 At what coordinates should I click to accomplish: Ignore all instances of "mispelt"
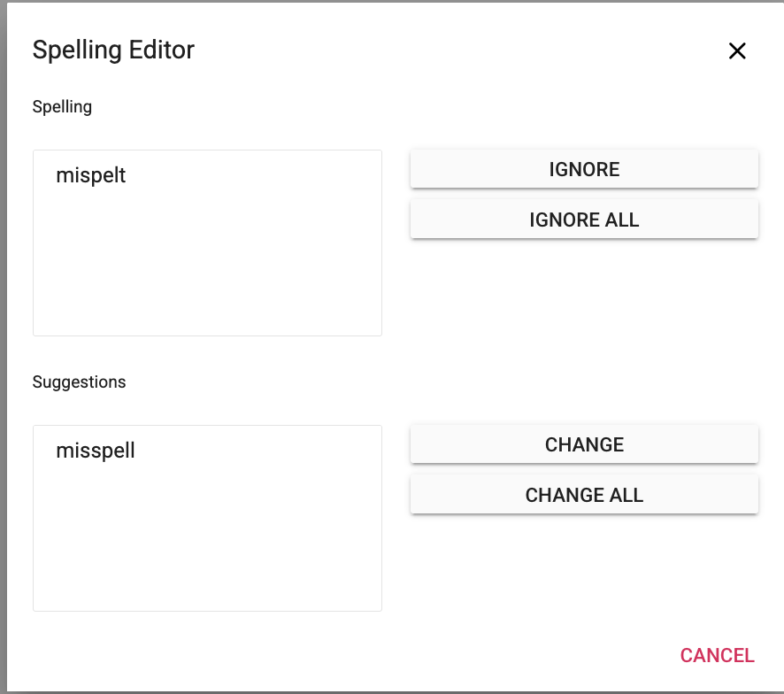[584, 220]
